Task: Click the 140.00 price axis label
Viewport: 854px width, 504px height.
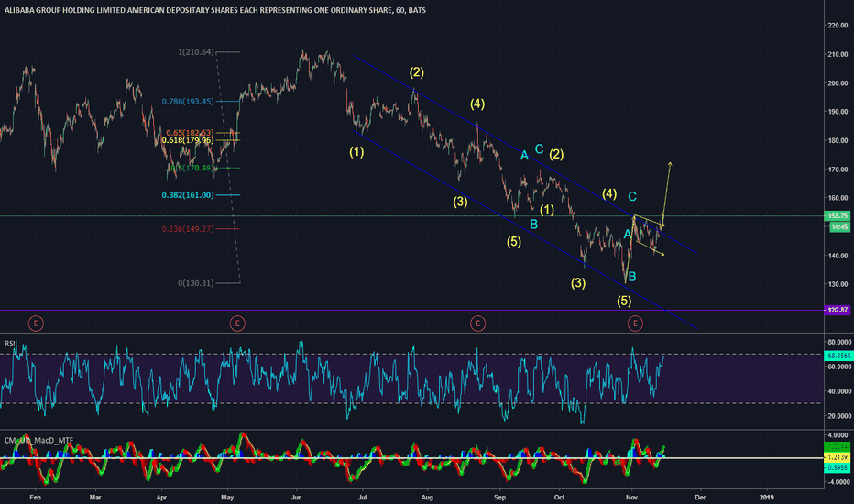Action: 838,256
